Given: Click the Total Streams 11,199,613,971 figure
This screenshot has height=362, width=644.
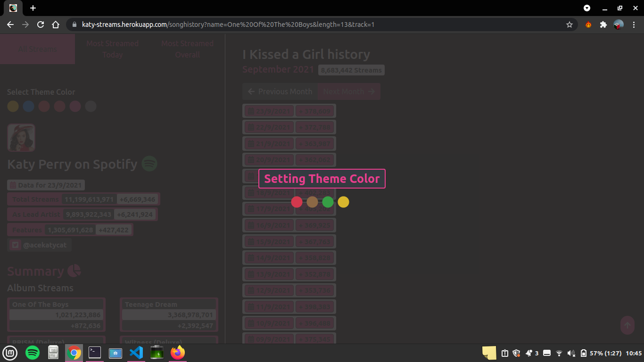Looking at the screenshot, I should click(x=89, y=199).
